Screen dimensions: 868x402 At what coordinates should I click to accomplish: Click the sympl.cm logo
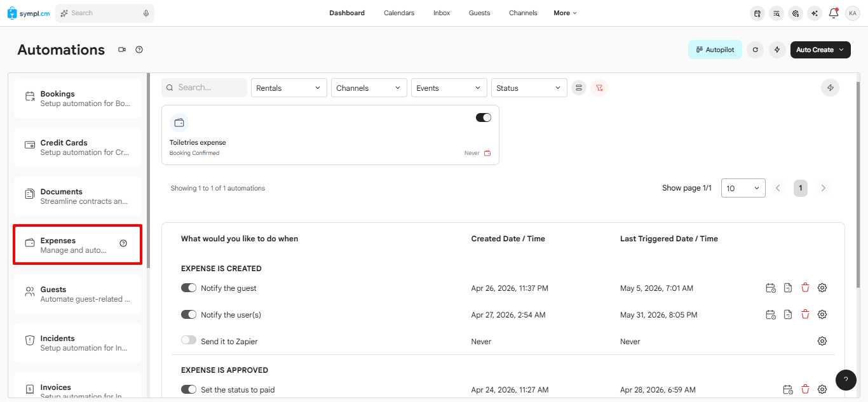pyautogui.click(x=29, y=13)
